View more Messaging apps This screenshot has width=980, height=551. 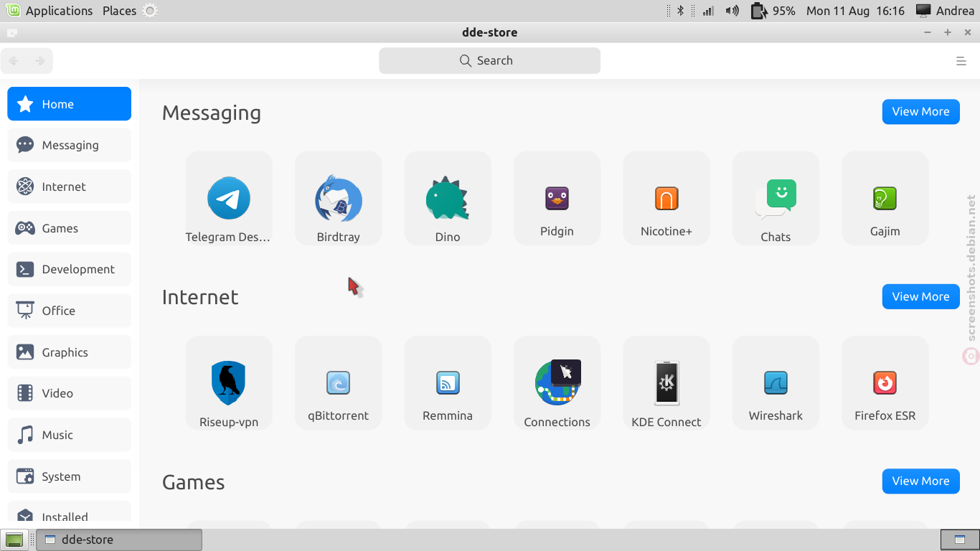pyautogui.click(x=920, y=111)
